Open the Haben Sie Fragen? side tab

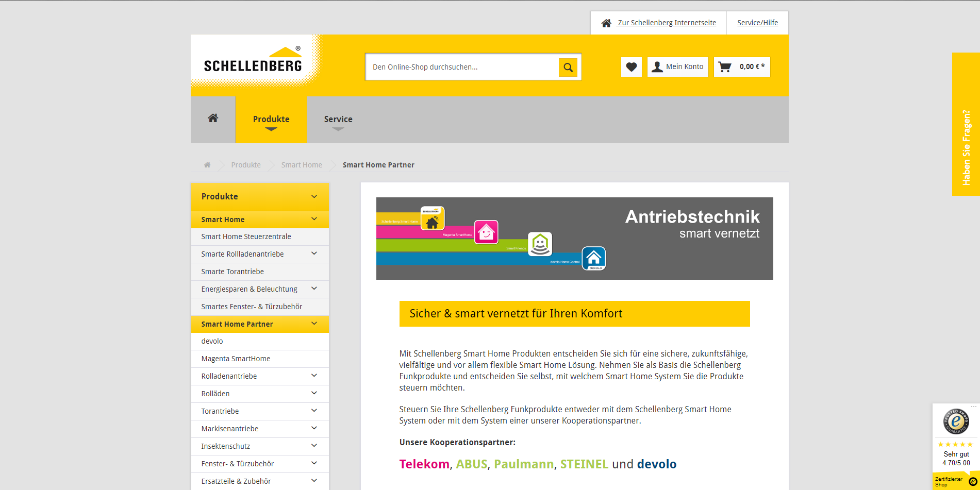966,124
